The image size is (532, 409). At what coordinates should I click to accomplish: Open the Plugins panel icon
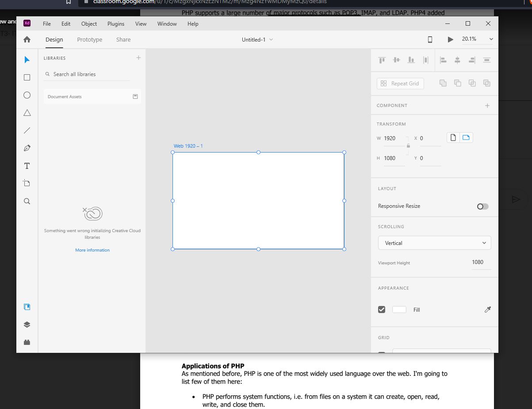click(27, 342)
